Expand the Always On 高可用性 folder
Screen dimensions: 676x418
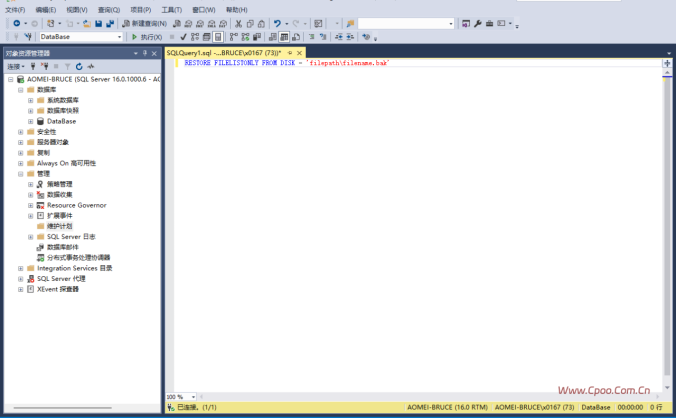pyautogui.click(x=20, y=163)
